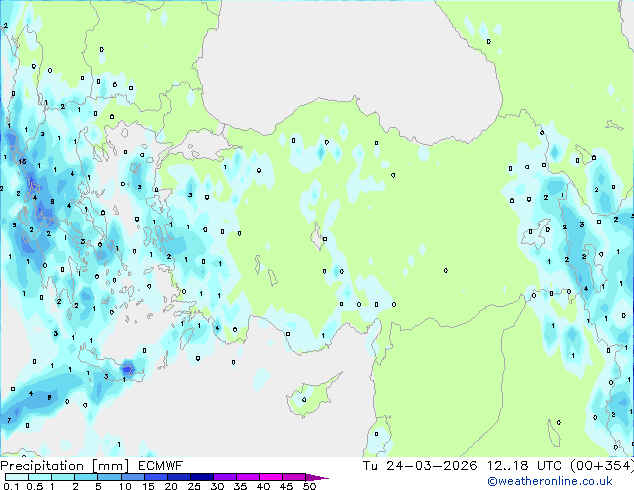Click the '12..18 UTC' time range

point(524,466)
